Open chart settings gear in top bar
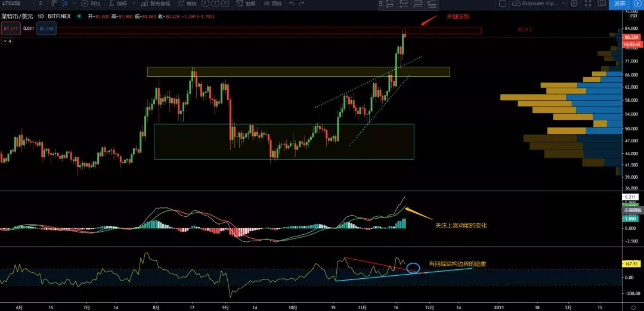 click(x=574, y=4)
